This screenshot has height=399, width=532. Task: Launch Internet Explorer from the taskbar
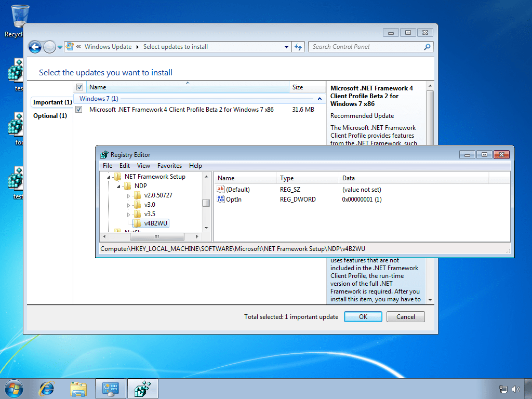click(47, 388)
